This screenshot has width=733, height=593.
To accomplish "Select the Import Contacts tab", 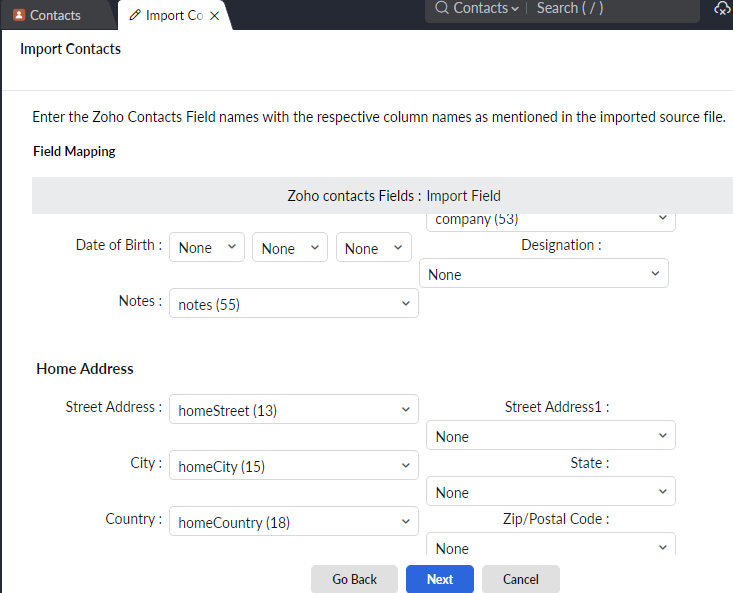I will tap(174, 15).
